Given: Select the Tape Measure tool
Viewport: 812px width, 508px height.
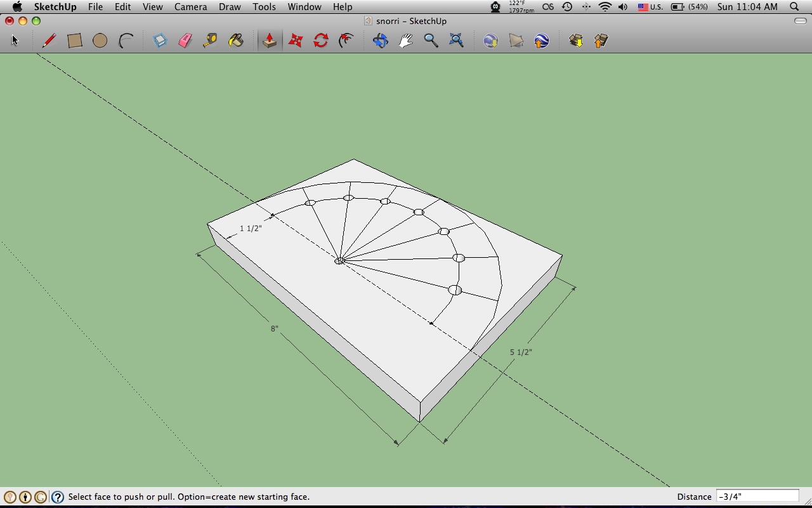Looking at the screenshot, I should pos(211,41).
